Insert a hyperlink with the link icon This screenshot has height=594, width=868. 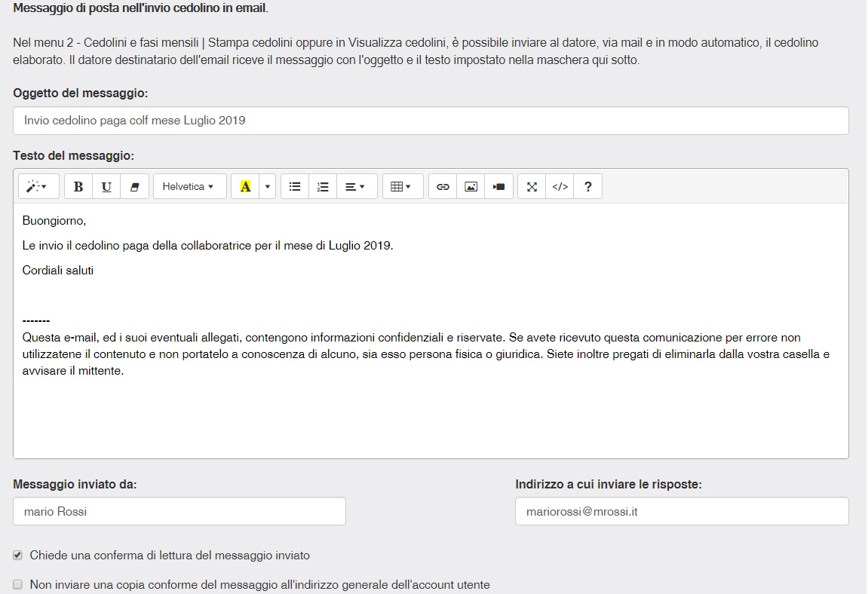443,187
